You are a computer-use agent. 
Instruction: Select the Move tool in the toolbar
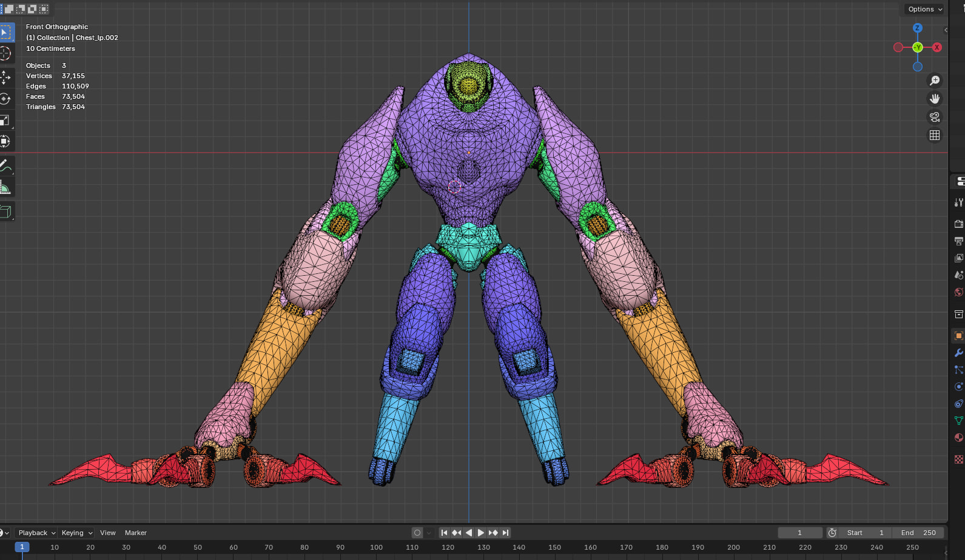click(5, 78)
